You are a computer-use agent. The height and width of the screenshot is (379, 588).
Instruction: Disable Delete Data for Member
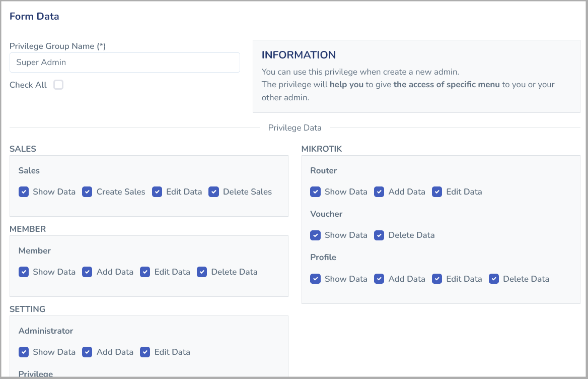(202, 272)
